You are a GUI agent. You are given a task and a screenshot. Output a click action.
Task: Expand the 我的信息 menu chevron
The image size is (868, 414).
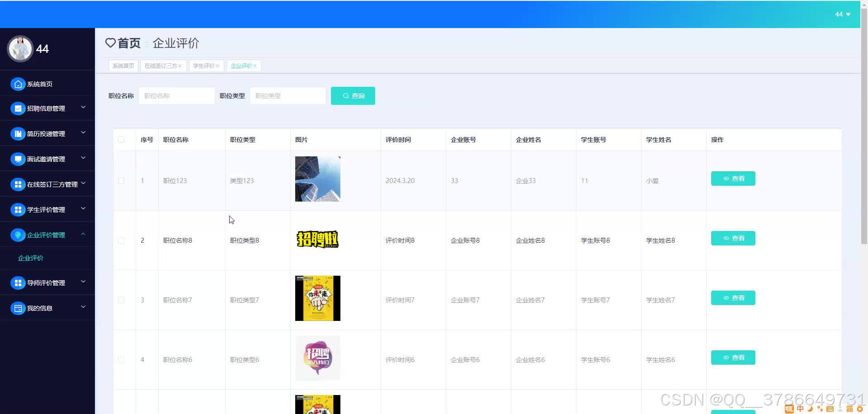pyautogui.click(x=83, y=307)
